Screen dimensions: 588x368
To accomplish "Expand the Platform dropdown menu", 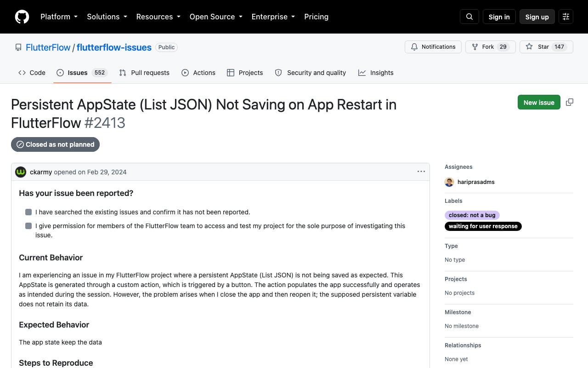I will [x=59, y=17].
